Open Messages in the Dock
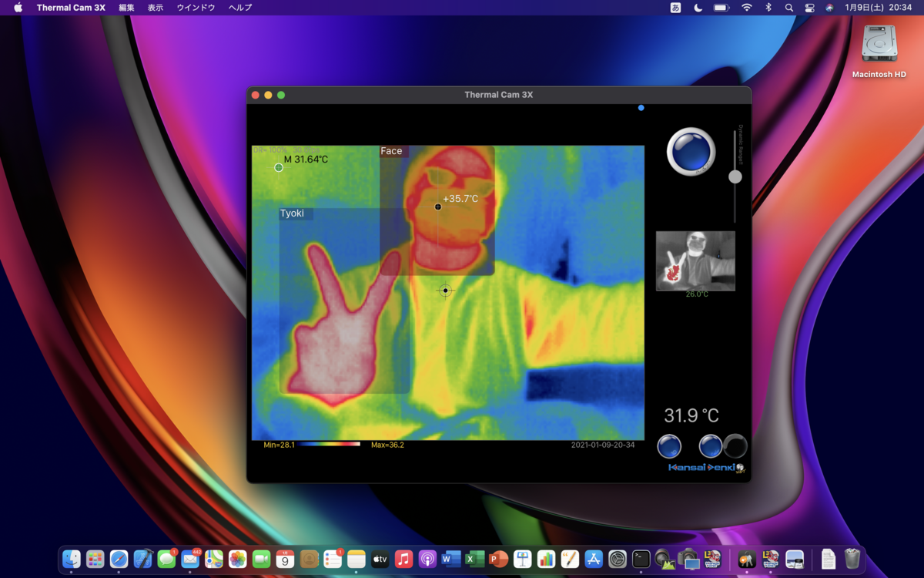The width and height of the screenshot is (924, 578). [x=167, y=559]
